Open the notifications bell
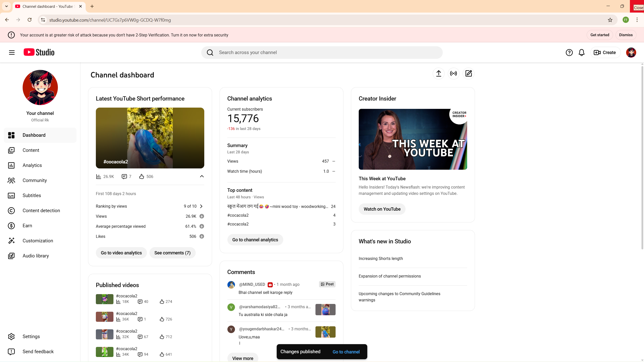 click(x=581, y=53)
